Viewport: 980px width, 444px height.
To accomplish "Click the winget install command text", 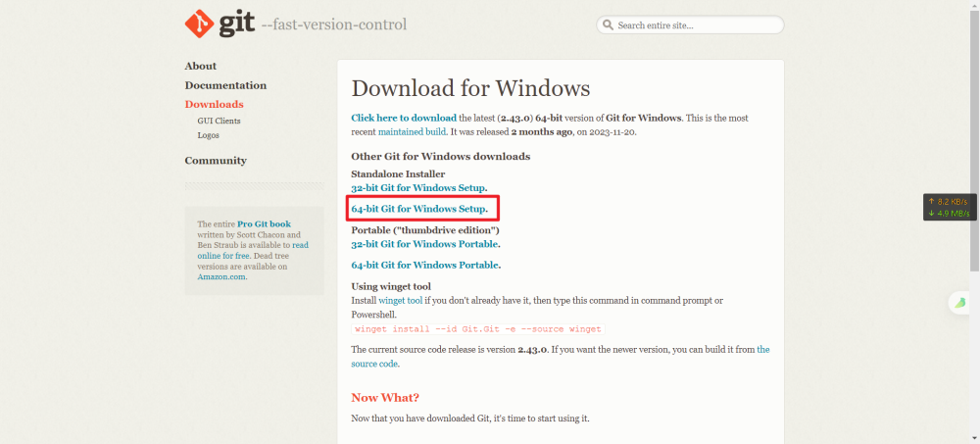I will 478,329.
